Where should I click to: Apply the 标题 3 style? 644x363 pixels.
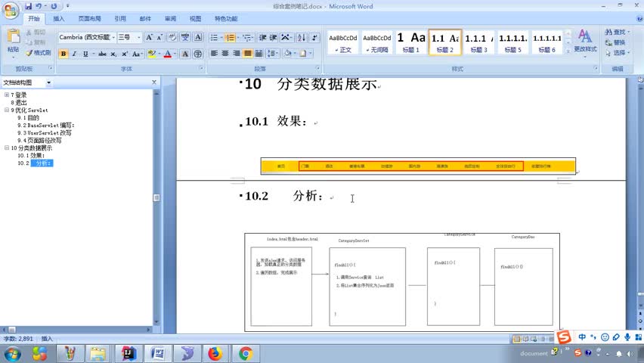tap(479, 42)
